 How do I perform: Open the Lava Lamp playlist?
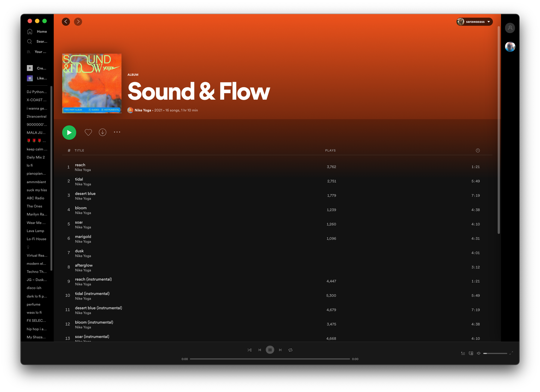[x=35, y=231]
